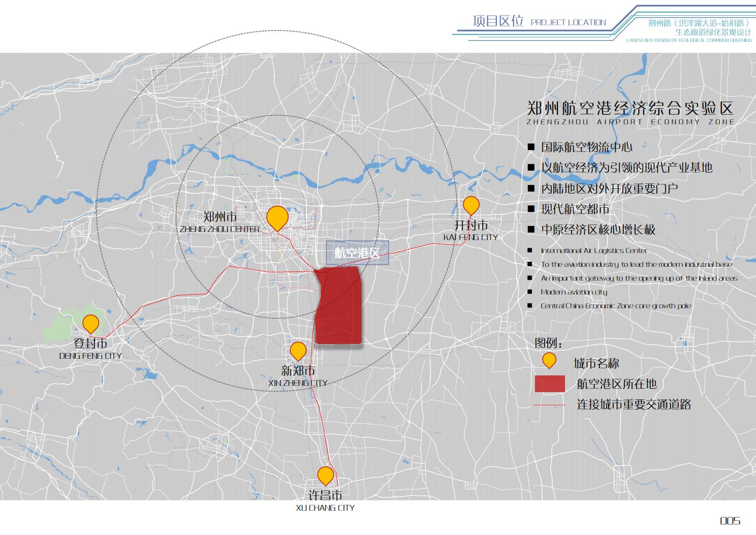
Task: Click the page number 005
Action: click(730, 521)
